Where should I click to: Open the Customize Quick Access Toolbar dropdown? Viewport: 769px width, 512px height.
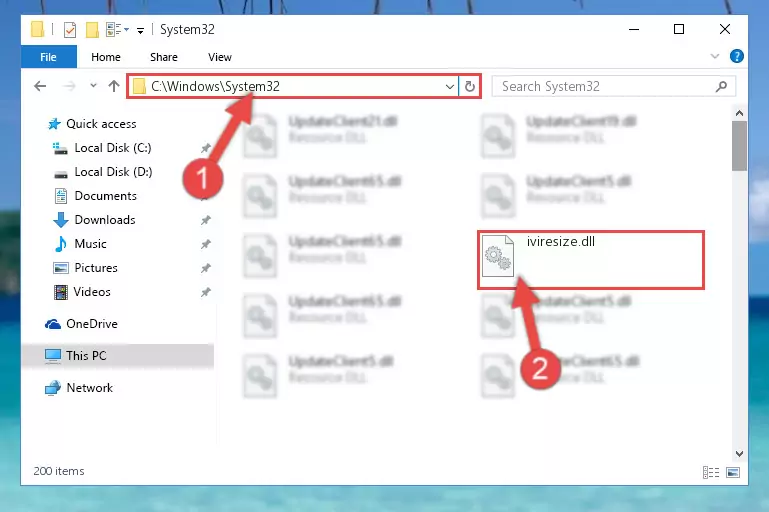point(140,31)
